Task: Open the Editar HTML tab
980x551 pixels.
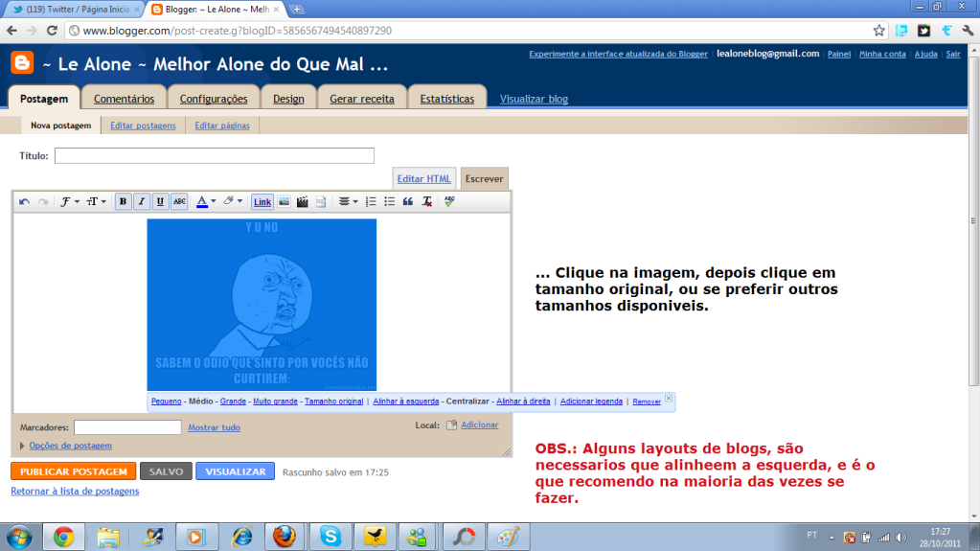Action: click(424, 179)
